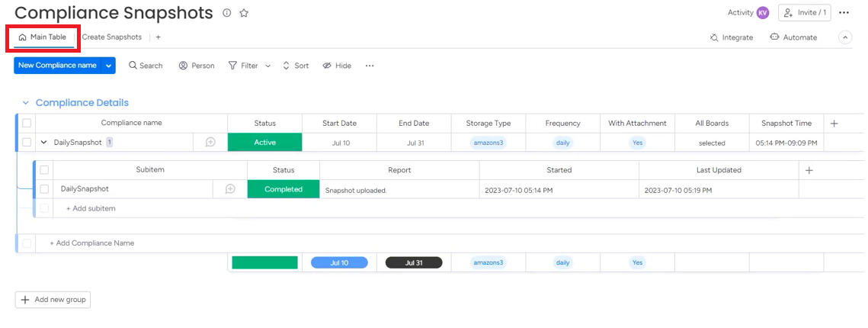
Task: Click Add new group button
Action: coord(53,300)
